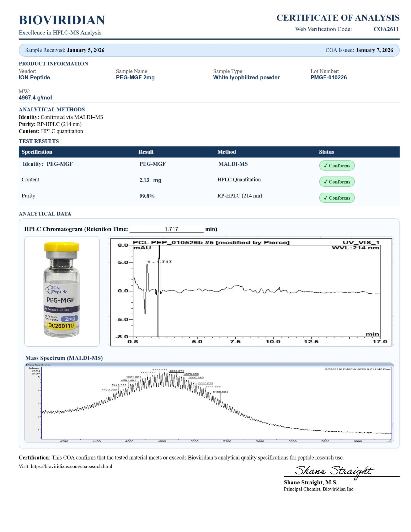
Task: Click the web verification code COA2611
Action: tap(386, 29)
